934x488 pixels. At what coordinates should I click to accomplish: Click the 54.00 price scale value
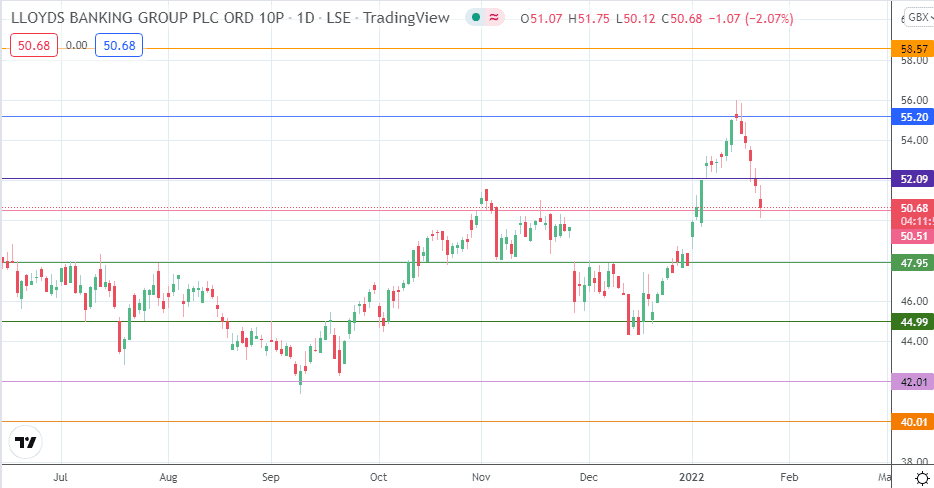click(x=914, y=140)
